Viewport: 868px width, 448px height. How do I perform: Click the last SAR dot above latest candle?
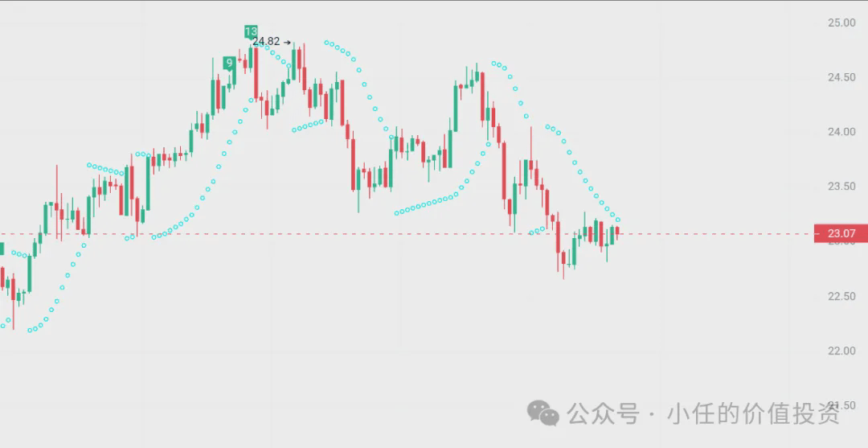(x=618, y=220)
